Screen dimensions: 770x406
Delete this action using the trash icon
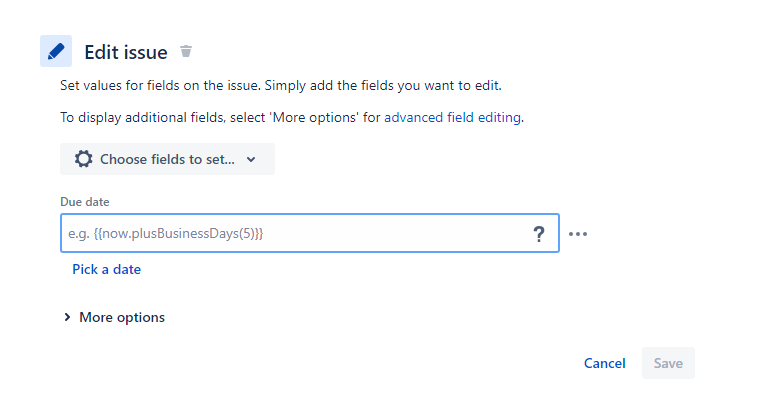pyautogui.click(x=186, y=51)
